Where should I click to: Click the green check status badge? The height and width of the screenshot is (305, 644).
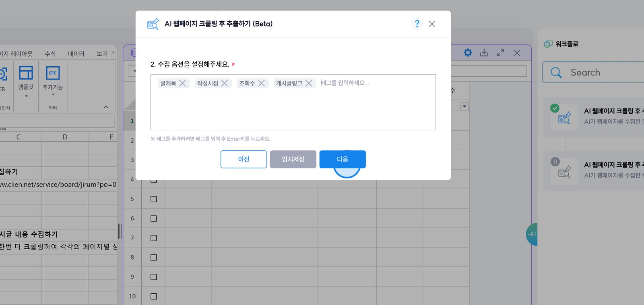click(x=555, y=108)
